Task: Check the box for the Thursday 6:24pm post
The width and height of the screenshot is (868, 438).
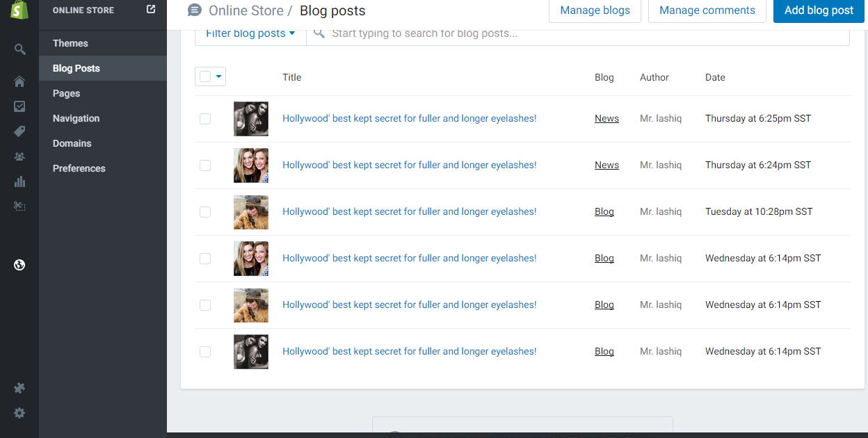Action: point(205,165)
